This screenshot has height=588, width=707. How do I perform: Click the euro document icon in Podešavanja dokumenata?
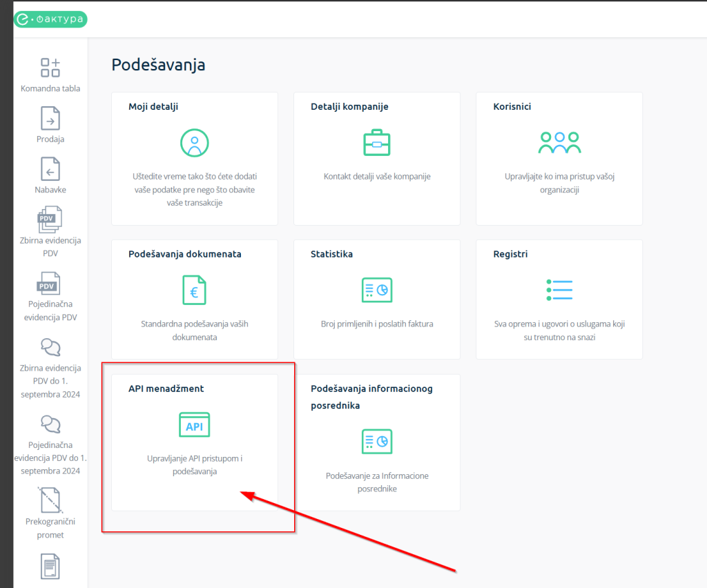pos(194,290)
